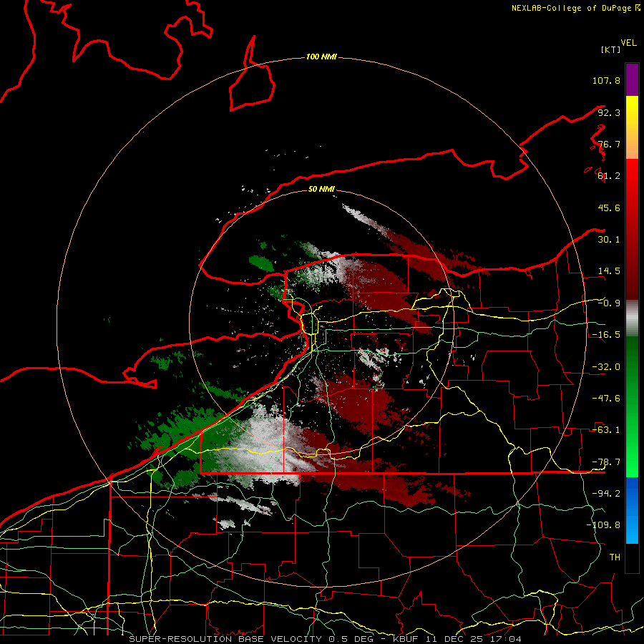Click the purple segment of the color bar
This screenshot has height=644, width=644.
pos(632,79)
